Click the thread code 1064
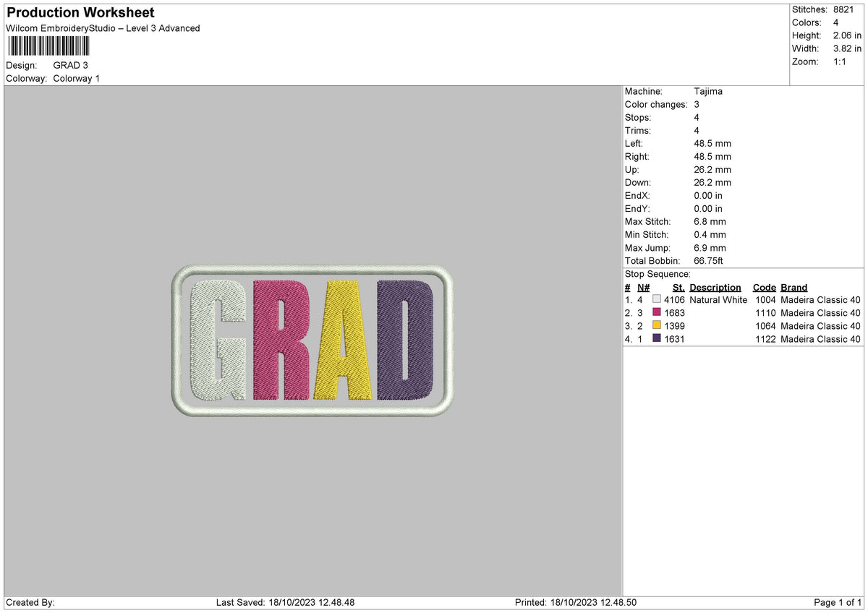The image size is (868, 613). pyautogui.click(x=765, y=325)
